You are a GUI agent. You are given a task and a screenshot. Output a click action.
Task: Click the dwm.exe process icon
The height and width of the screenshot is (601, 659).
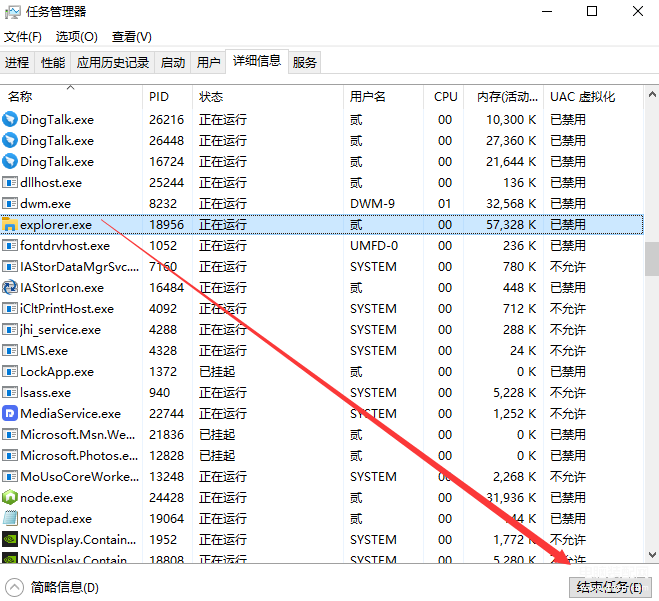(x=10, y=203)
